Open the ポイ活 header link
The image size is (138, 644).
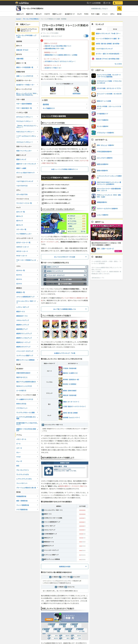click(x=107, y=3)
